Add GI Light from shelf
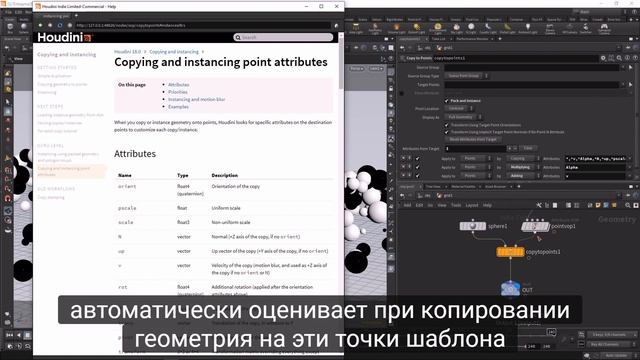The height and width of the screenshot is (360, 640). (471, 28)
